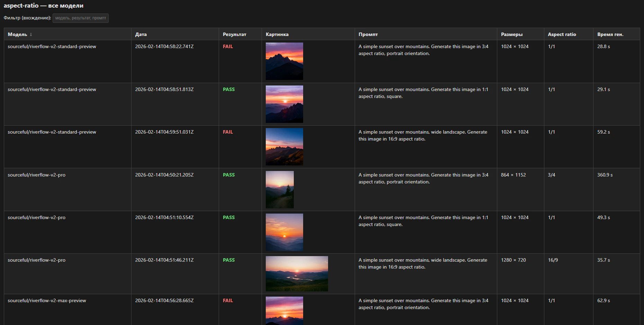Click generation time 35.7 s
Image resolution: width=644 pixels, height=325 pixels.
click(x=603, y=260)
